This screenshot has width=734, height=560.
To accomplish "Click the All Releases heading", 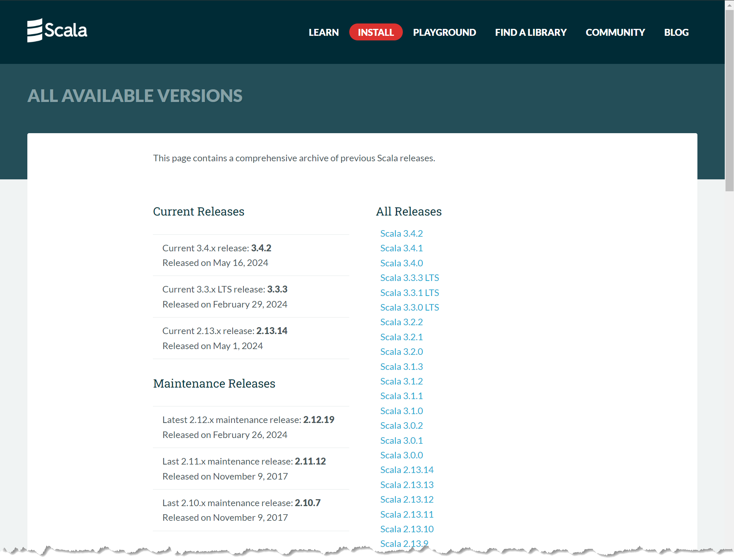I will click(x=409, y=212).
